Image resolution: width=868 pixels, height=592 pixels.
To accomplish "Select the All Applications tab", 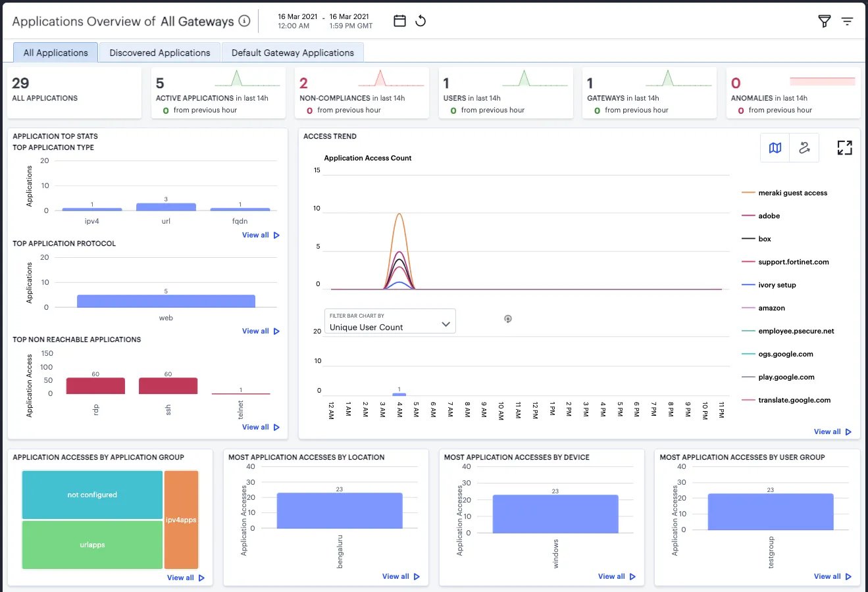I will click(x=56, y=53).
